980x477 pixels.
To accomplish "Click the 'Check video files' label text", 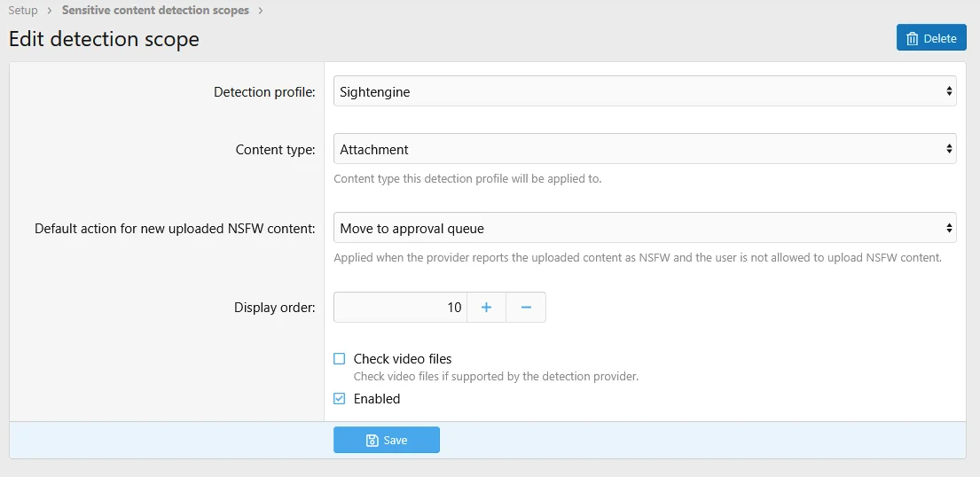I will point(403,359).
